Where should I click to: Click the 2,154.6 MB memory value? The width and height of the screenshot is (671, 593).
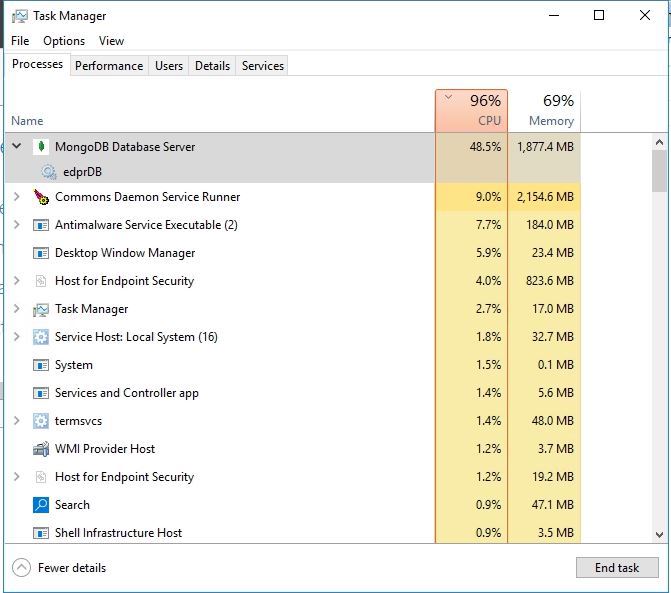pos(545,197)
